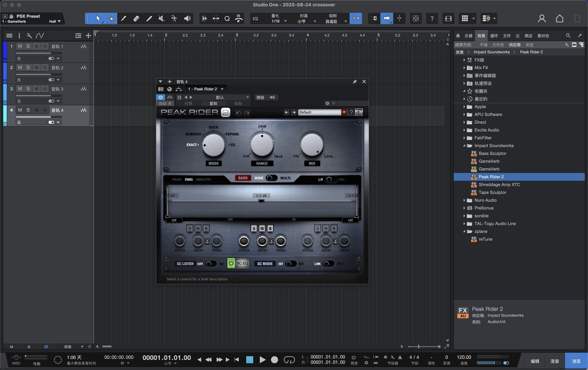Toggle LINK/SPLIT switch

click(x=328, y=264)
